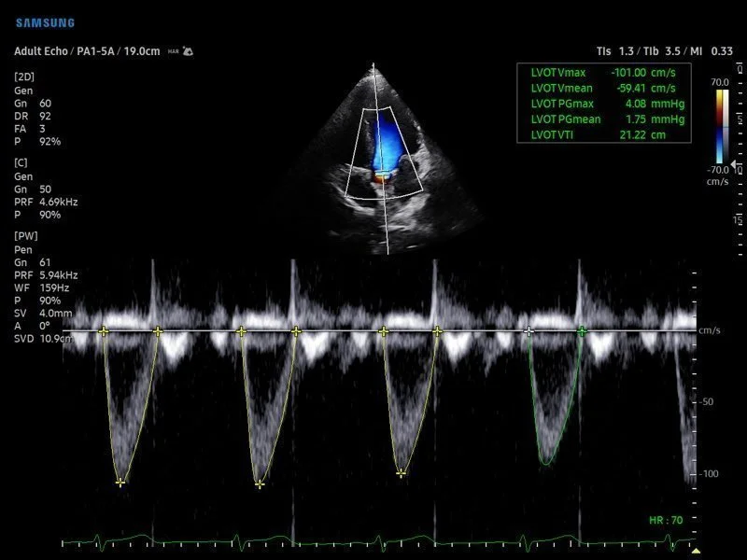
Task: Select the first waveform's peak velocity caliper
Action: click(x=120, y=482)
